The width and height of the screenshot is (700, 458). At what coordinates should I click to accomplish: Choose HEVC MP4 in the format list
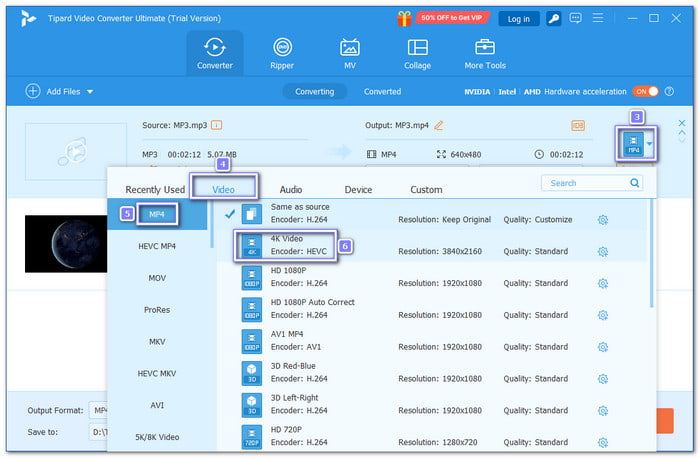coord(157,246)
